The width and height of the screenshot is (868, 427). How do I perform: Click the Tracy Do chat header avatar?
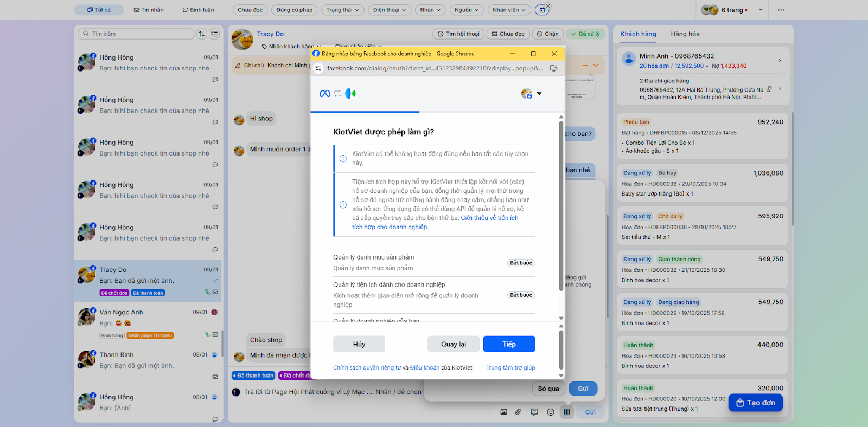point(242,40)
